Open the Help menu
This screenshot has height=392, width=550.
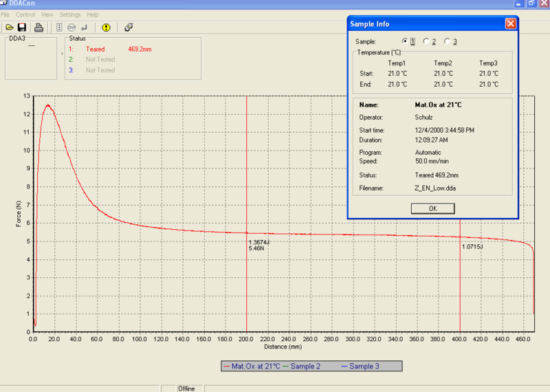coord(93,14)
